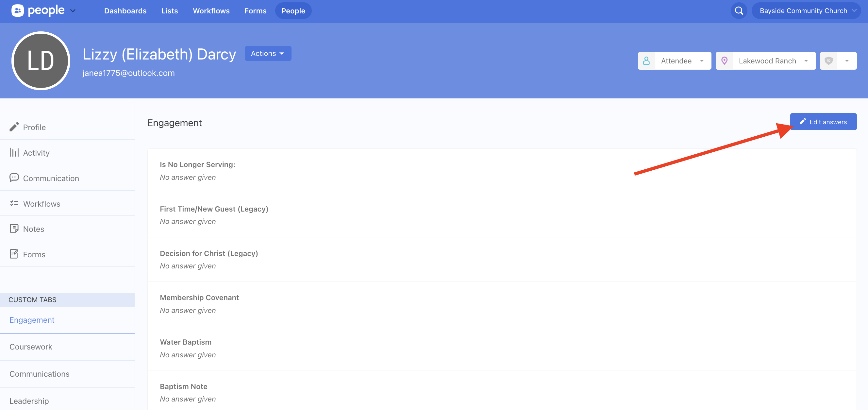This screenshot has width=868, height=410.
Task: Click the search magnifier icon
Action: click(739, 11)
